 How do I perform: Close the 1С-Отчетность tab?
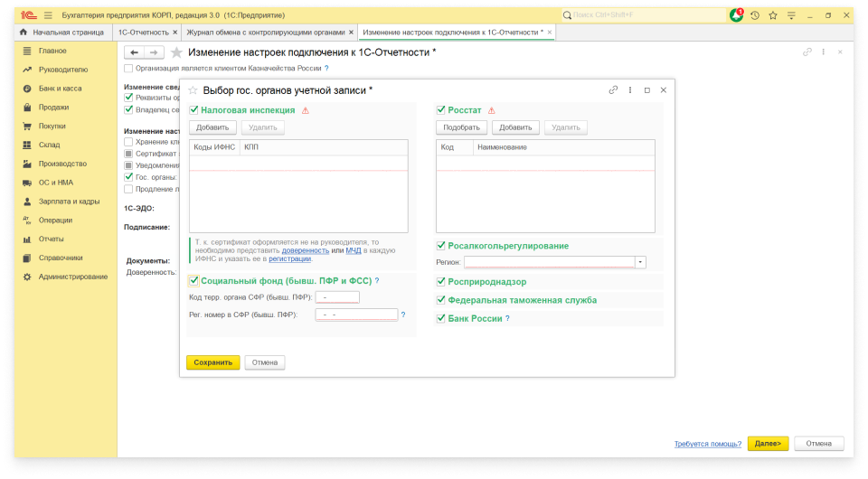pyautogui.click(x=175, y=33)
